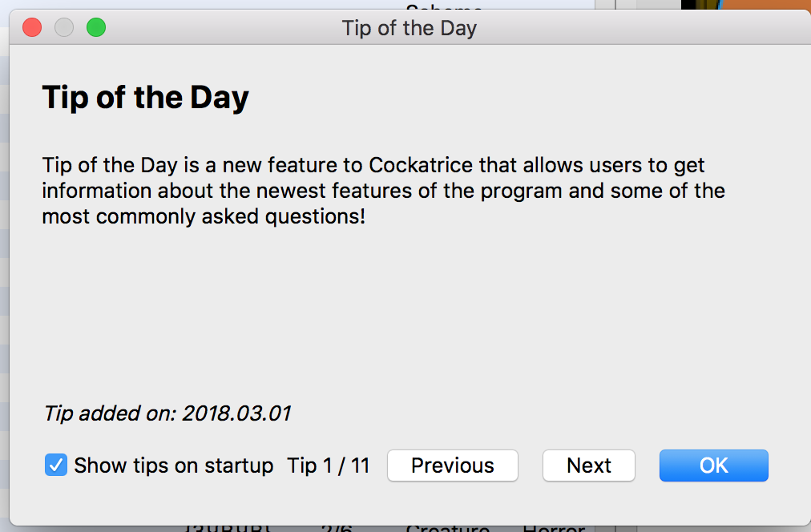Click the gray minimize button in the title bar
Image resolution: width=811 pixels, height=532 pixels.
coord(64,27)
